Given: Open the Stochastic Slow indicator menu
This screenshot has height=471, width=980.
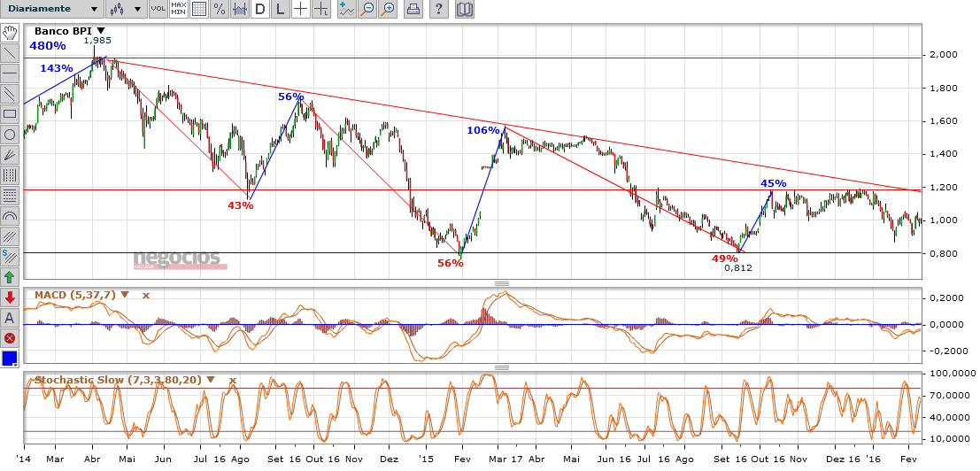Looking at the screenshot, I should (x=211, y=380).
